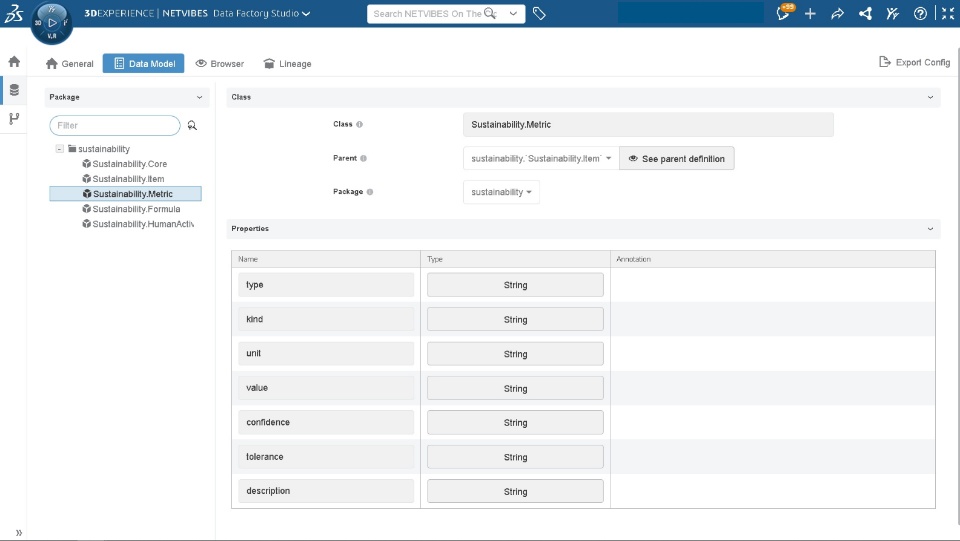Collapse the Class section chevron
This screenshot has width=960, height=541.
tap(930, 97)
